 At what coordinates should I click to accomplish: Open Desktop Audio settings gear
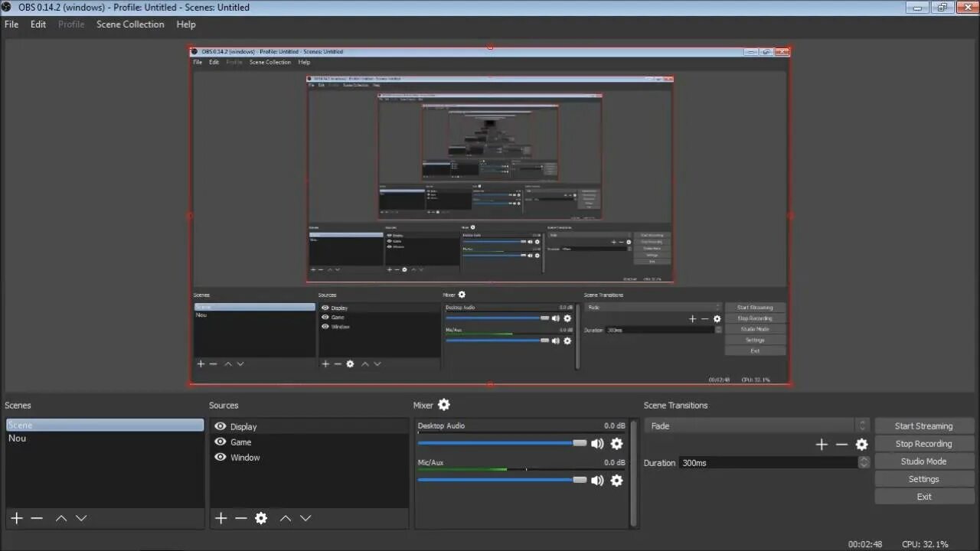[x=617, y=443]
